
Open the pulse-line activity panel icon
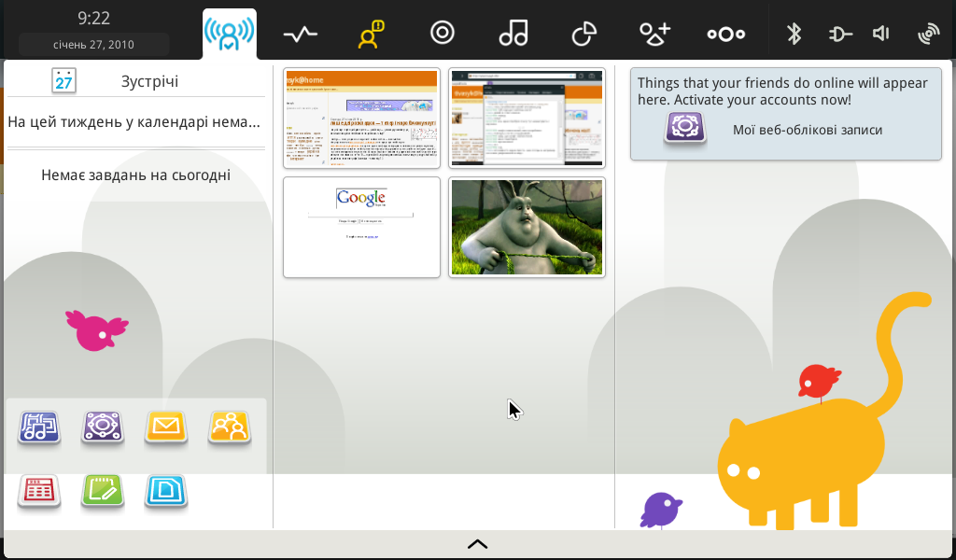click(301, 35)
